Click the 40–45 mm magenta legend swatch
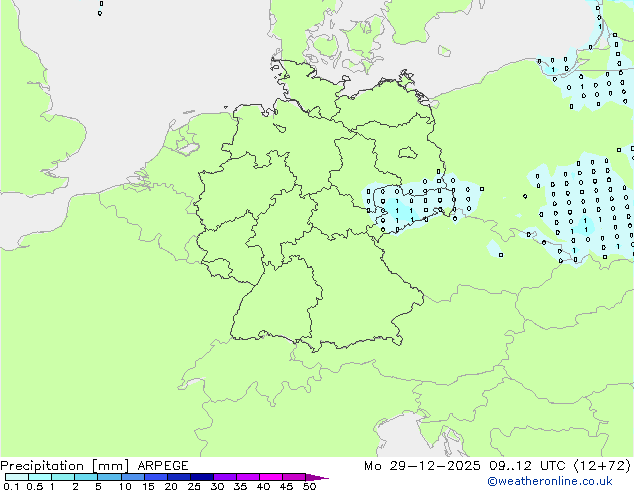 [x=271, y=477]
